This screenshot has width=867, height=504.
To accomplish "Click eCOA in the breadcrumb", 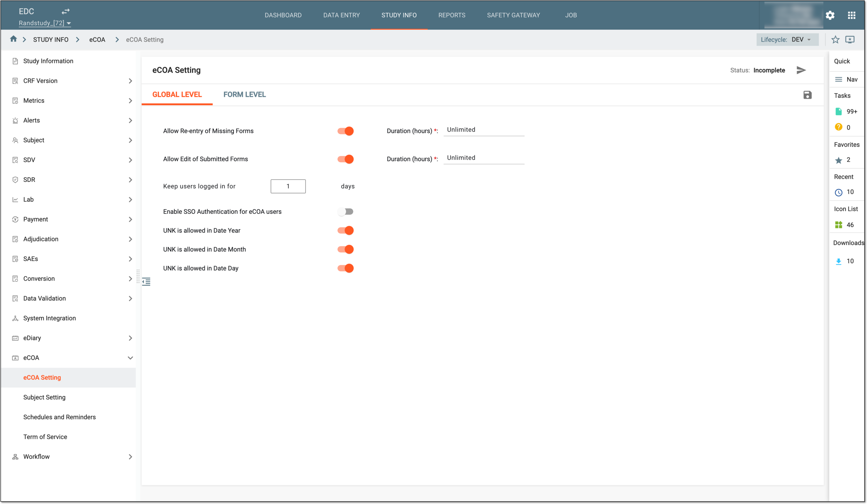I will [x=97, y=40].
